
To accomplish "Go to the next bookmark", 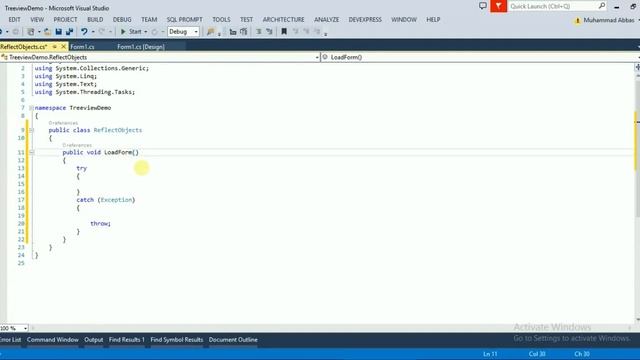I will click(306, 31).
